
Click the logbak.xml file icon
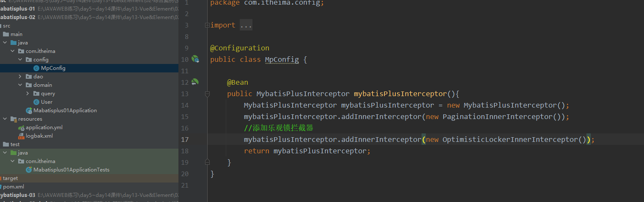click(21, 136)
